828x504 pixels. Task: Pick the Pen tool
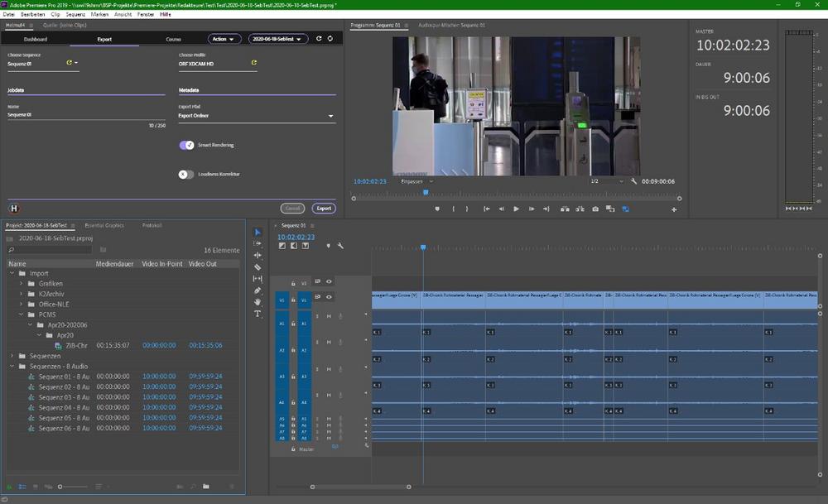pyautogui.click(x=258, y=290)
